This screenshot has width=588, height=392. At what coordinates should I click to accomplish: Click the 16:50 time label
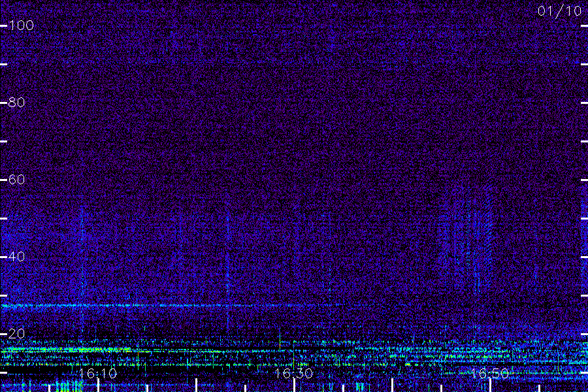pos(490,373)
